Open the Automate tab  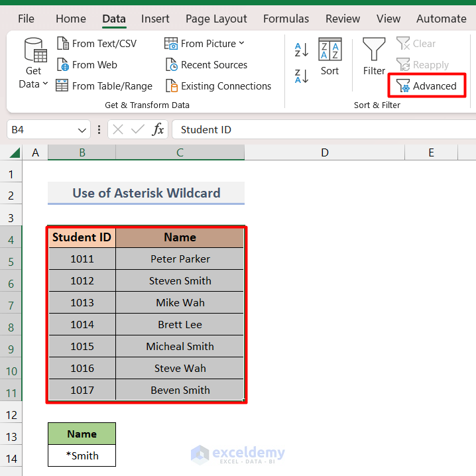(x=441, y=19)
